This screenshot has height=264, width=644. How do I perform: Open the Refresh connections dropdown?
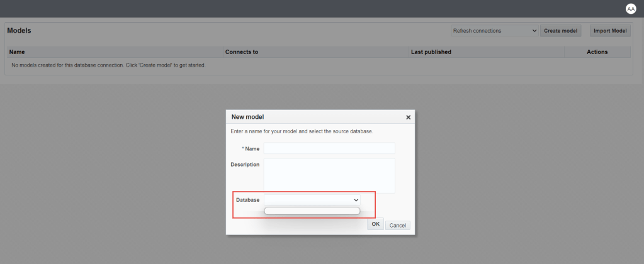click(494, 31)
